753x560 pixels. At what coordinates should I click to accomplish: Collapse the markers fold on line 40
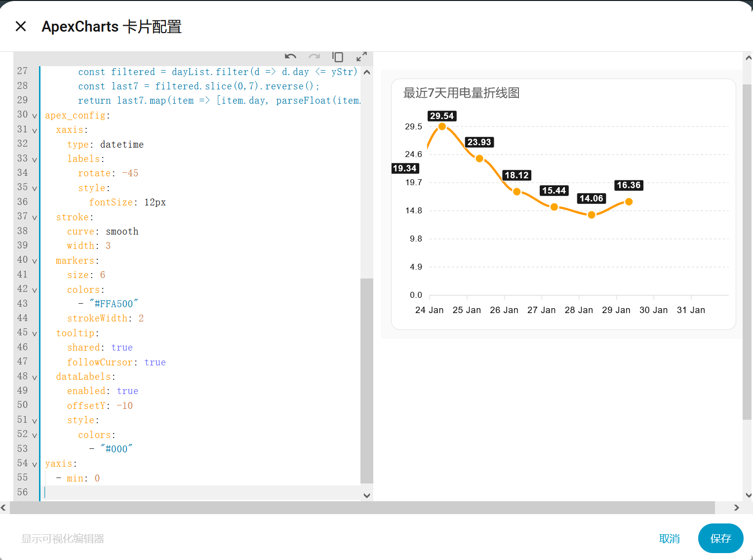click(34, 262)
